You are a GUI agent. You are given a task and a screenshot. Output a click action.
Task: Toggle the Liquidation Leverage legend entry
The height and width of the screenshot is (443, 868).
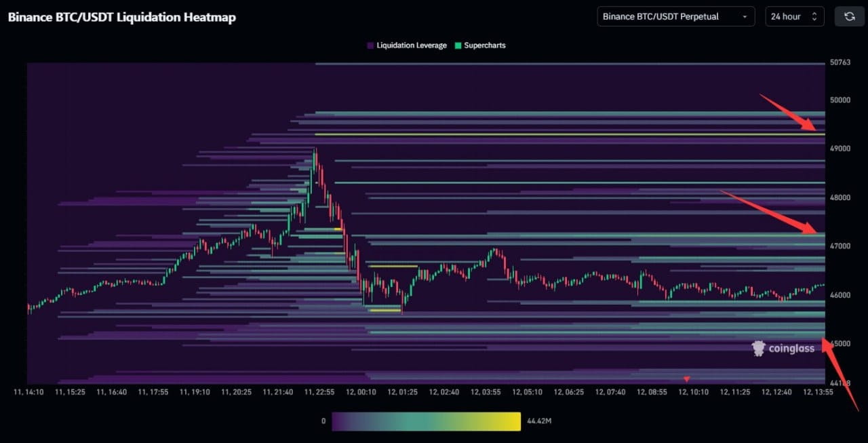pyautogui.click(x=406, y=45)
